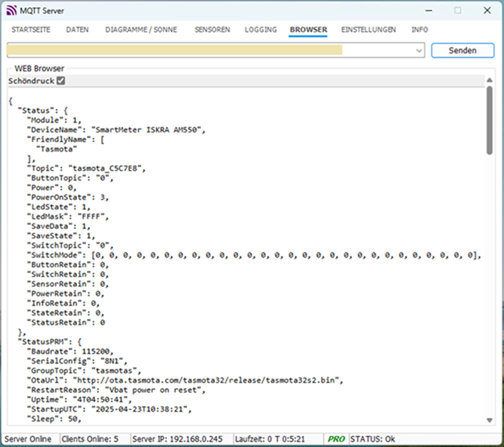Open the LOGGING tab

tap(261, 30)
